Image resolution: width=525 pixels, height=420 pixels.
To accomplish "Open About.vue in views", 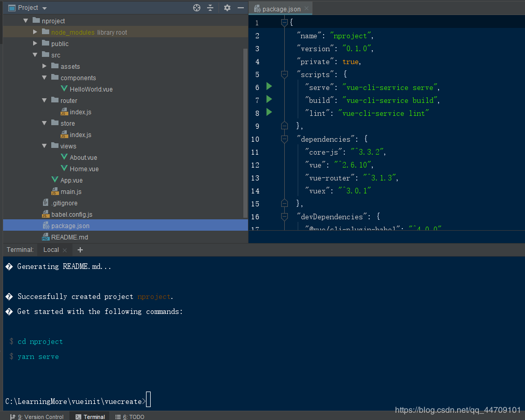I will coord(79,157).
